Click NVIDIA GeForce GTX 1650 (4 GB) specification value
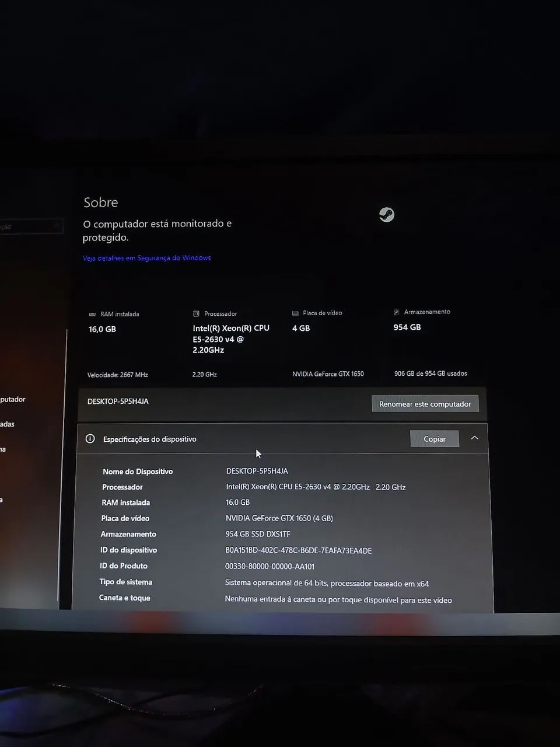The image size is (560, 747). (x=279, y=518)
